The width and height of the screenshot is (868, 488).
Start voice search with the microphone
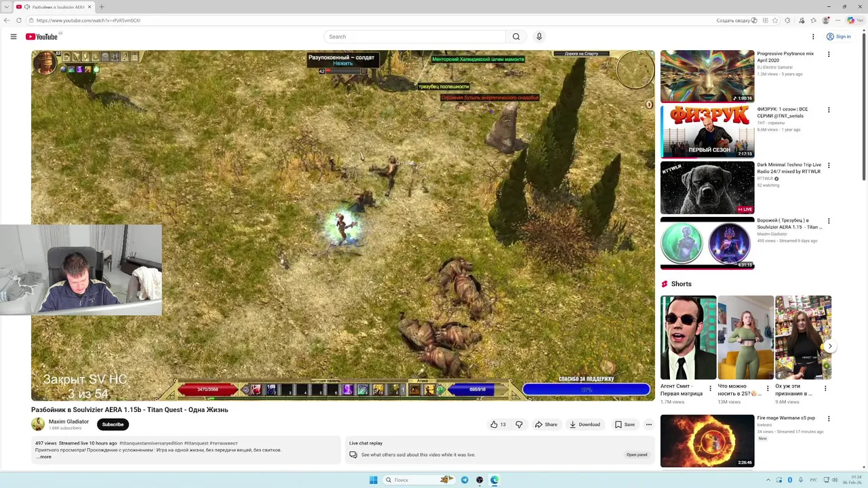pyautogui.click(x=539, y=37)
